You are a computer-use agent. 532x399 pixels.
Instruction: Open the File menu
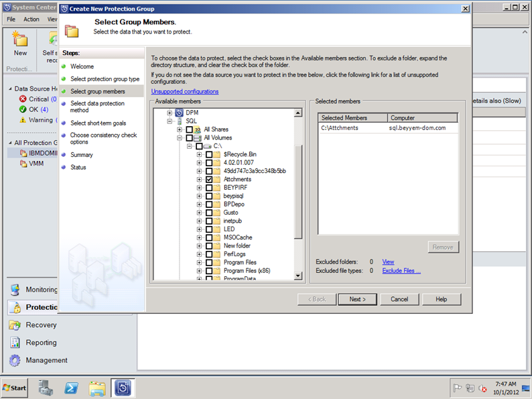[11, 19]
